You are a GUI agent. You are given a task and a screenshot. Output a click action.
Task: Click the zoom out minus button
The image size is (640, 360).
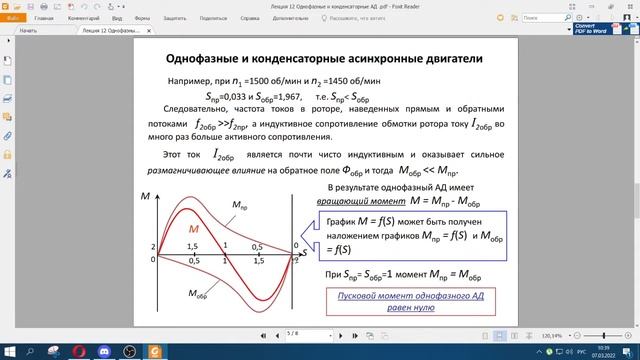coord(577,336)
